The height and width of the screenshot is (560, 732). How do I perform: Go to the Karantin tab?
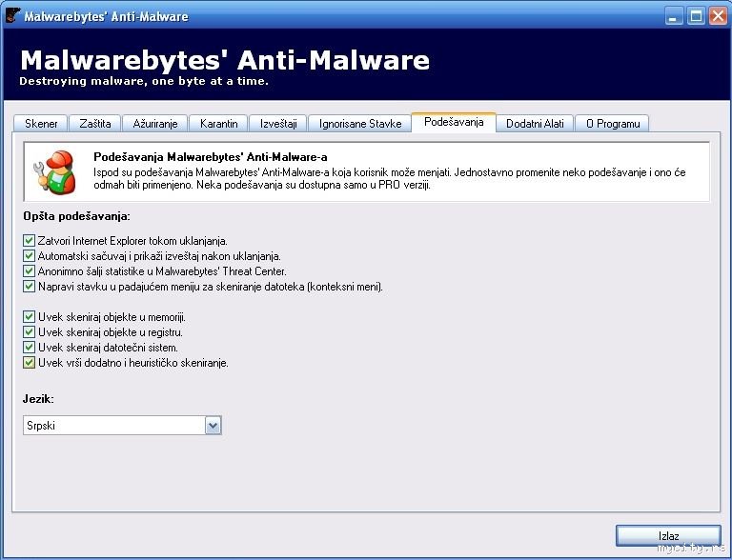[x=218, y=124]
